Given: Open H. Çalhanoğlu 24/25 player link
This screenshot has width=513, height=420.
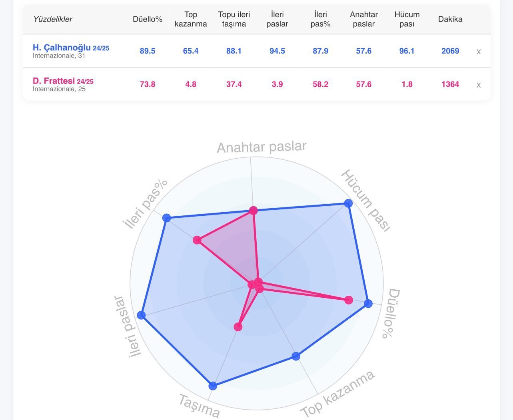Looking at the screenshot, I should (x=71, y=48).
